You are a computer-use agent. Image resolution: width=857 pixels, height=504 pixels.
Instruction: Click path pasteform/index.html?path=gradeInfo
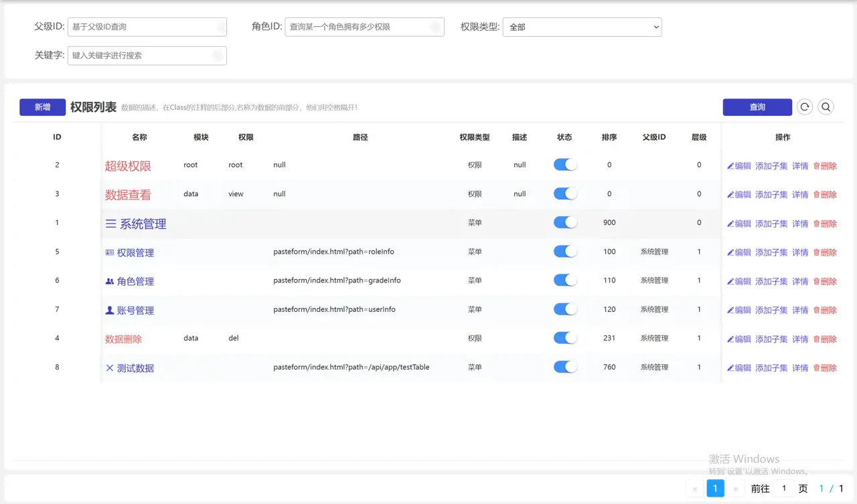337,280
